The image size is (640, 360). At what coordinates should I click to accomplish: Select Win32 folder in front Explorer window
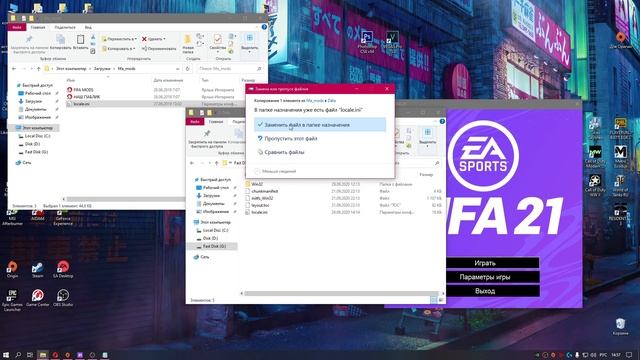(x=257, y=184)
